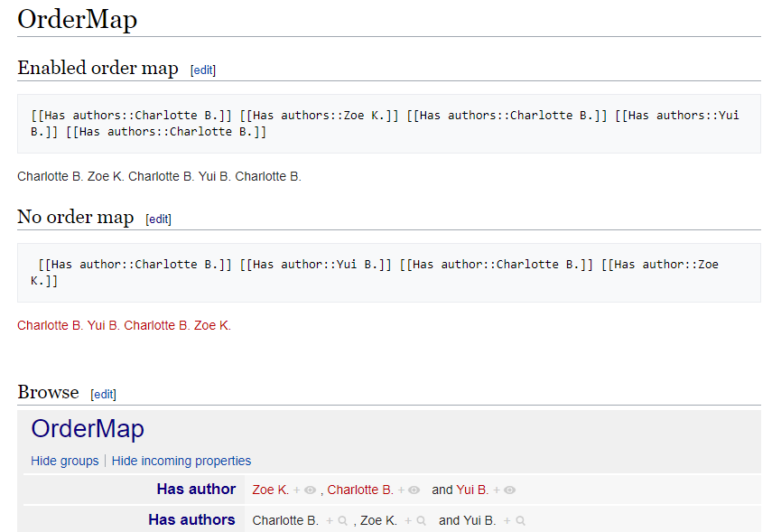Open red Yui B. link in Has author row
The image size is (772, 532).
click(472, 490)
